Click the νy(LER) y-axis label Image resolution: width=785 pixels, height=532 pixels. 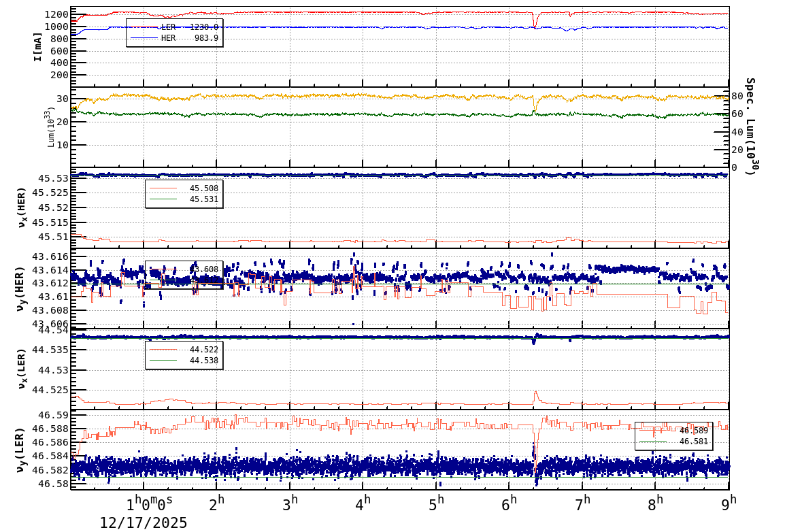20,450
